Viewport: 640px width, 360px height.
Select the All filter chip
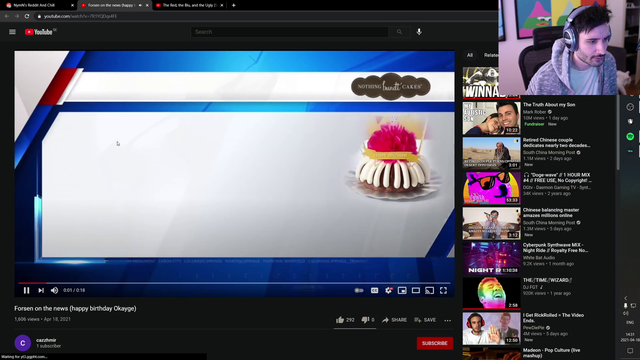[x=470, y=55]
